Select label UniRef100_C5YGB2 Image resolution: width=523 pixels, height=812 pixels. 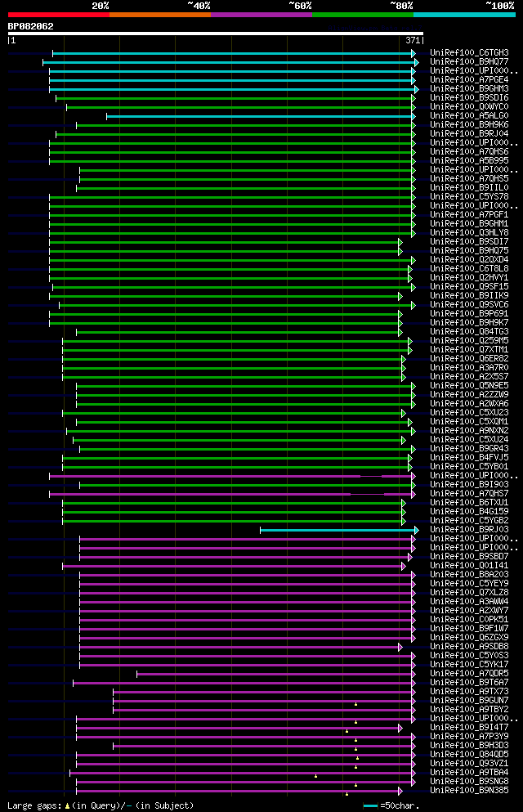[469, 520]
